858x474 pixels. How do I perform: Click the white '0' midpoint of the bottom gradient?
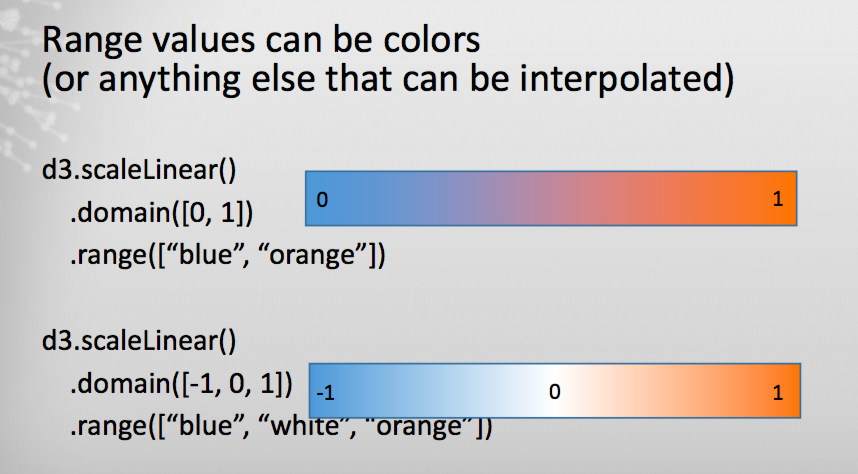[x=554, y=391]
